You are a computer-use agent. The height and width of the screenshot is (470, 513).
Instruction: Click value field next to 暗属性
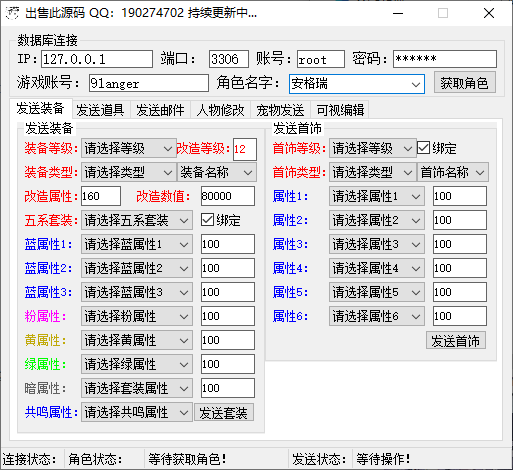point(228,388)
